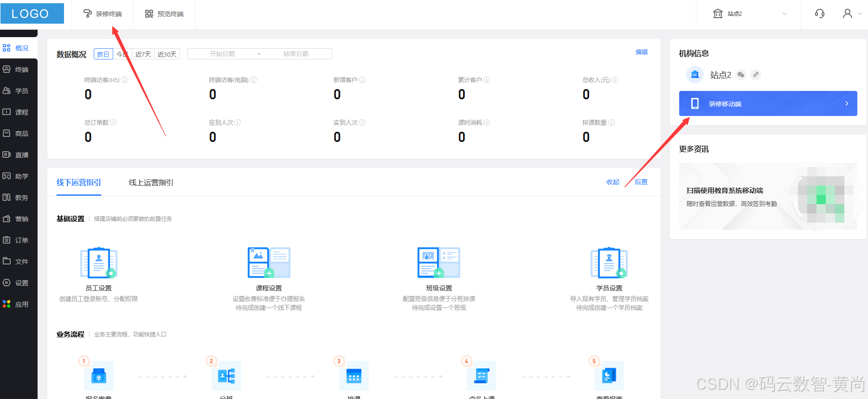This screenshot has width=868, height=399.
Task: Switch to 线上运营指引 tab
Action: click(151, 182)
